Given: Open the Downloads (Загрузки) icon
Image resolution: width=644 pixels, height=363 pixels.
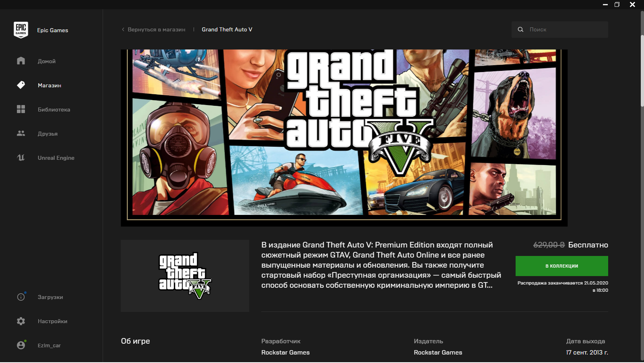Looking at the screenshot, I should pos(21,297).
